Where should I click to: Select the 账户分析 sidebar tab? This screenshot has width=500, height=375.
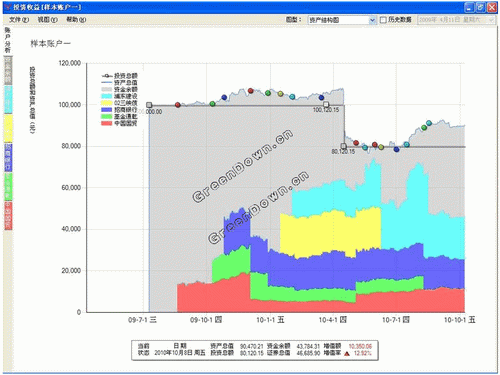pyautogui.click(x=8, y=40)
